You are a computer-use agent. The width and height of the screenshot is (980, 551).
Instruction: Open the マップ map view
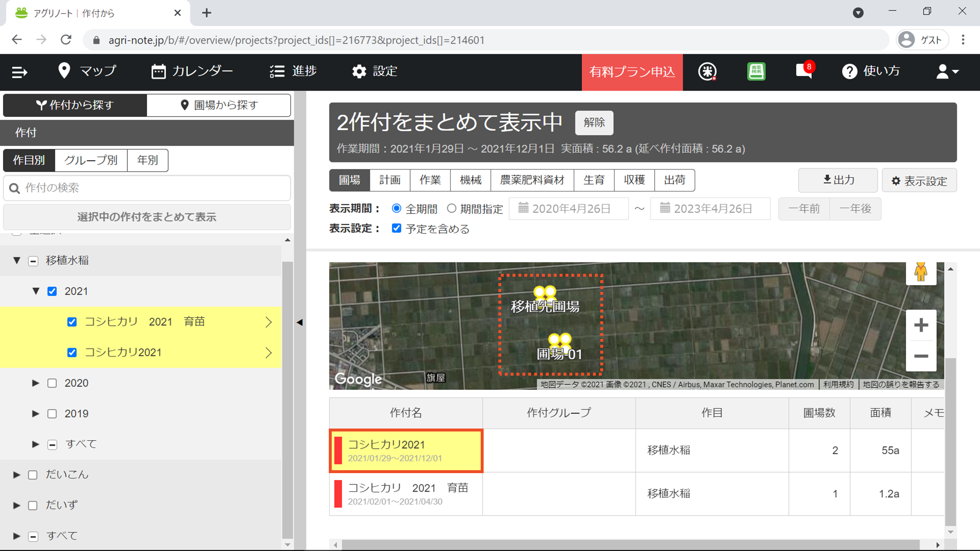pyautogui.click(x=87, y=71)
